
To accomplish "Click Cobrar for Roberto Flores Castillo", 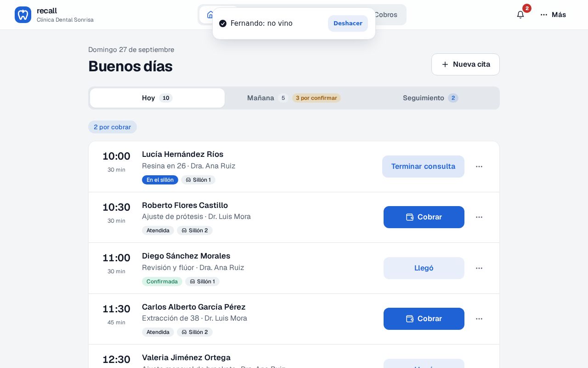I will 424,217.
